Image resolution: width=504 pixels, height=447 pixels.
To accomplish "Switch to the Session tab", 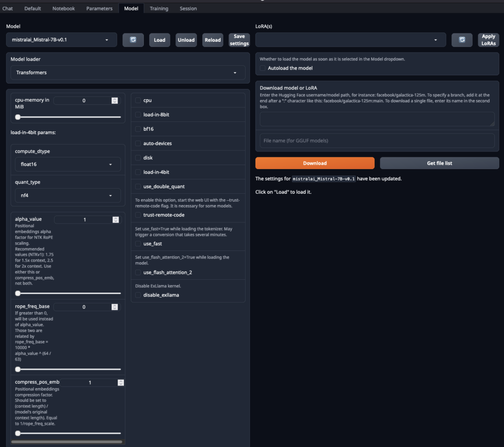I will pyautogui.click(x=188, y=8).
